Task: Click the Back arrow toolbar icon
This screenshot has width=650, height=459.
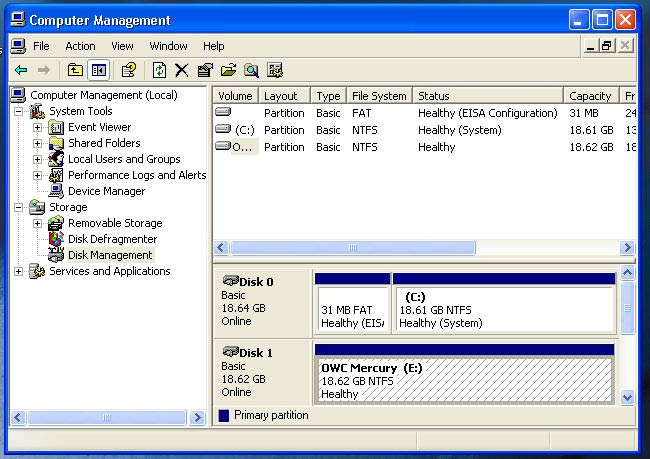Action: pyautogui.click(x=21, y=70)
